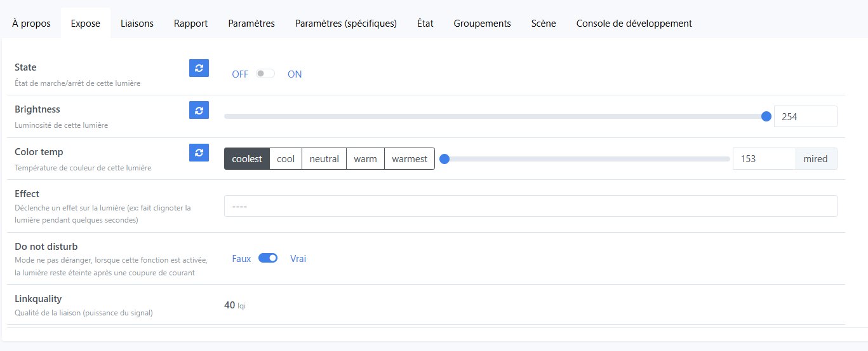Click the Brightness slider handle
This screenshot has height=351, width=868.
coord(766,116)
